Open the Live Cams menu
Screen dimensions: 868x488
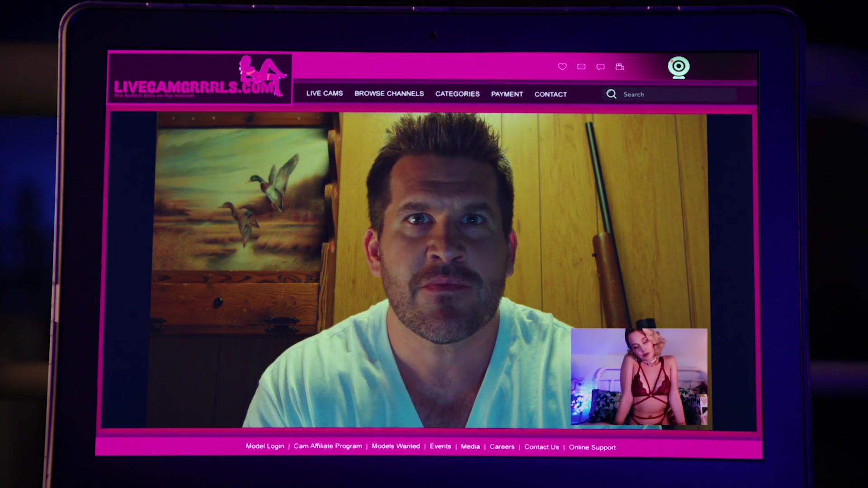[325, 94]
